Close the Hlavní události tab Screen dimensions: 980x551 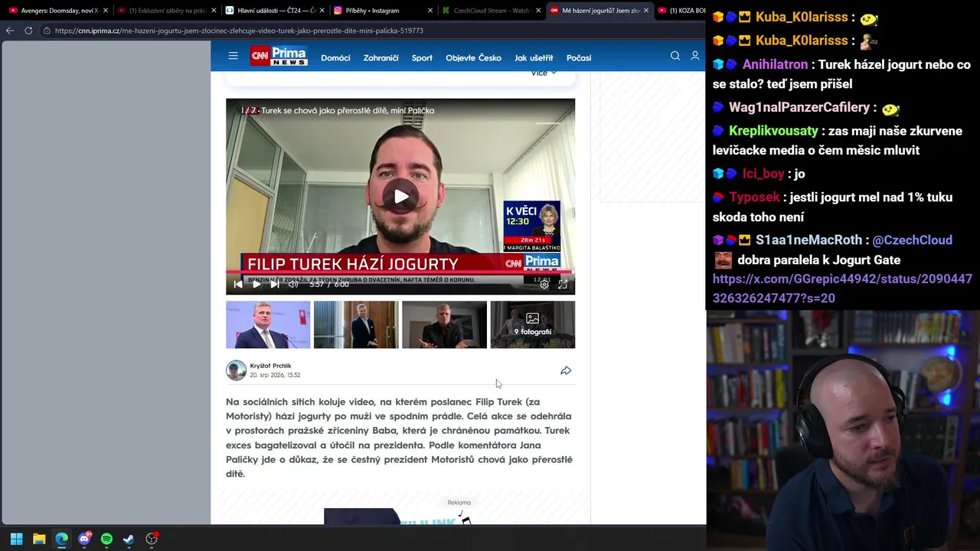322,11
